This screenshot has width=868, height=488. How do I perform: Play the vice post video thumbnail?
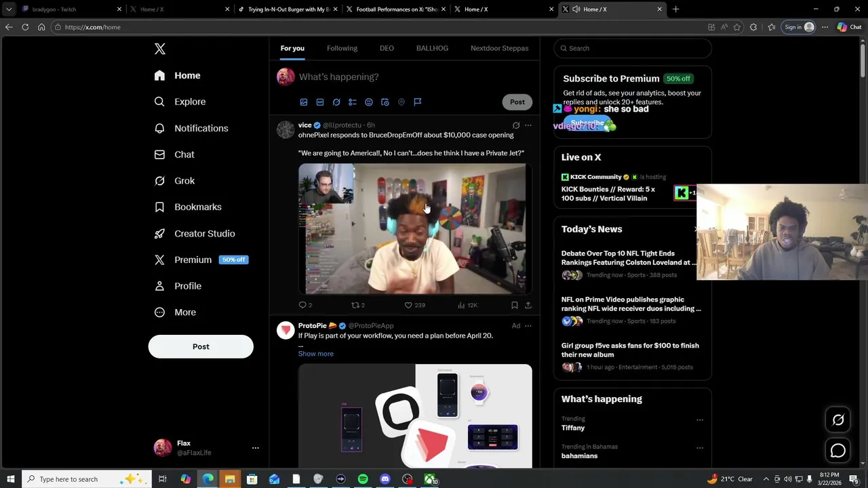pos(415,229)
